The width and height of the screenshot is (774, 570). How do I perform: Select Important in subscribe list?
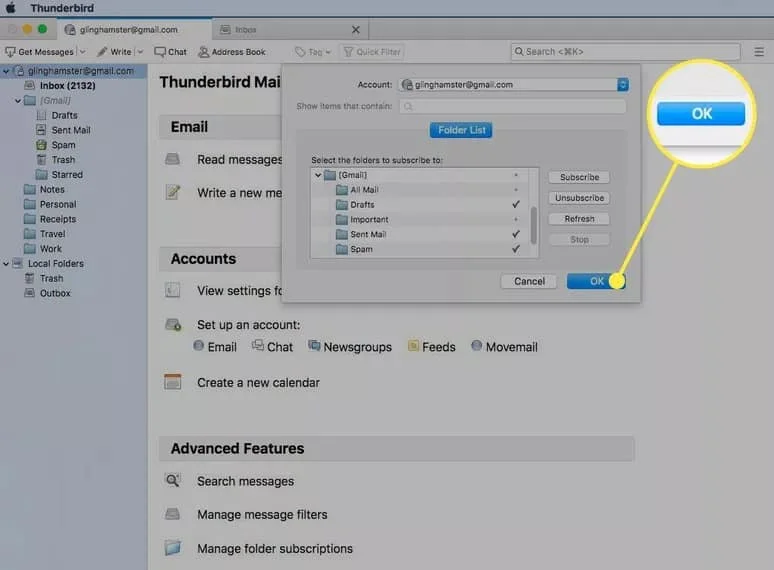tap(369, 220)
